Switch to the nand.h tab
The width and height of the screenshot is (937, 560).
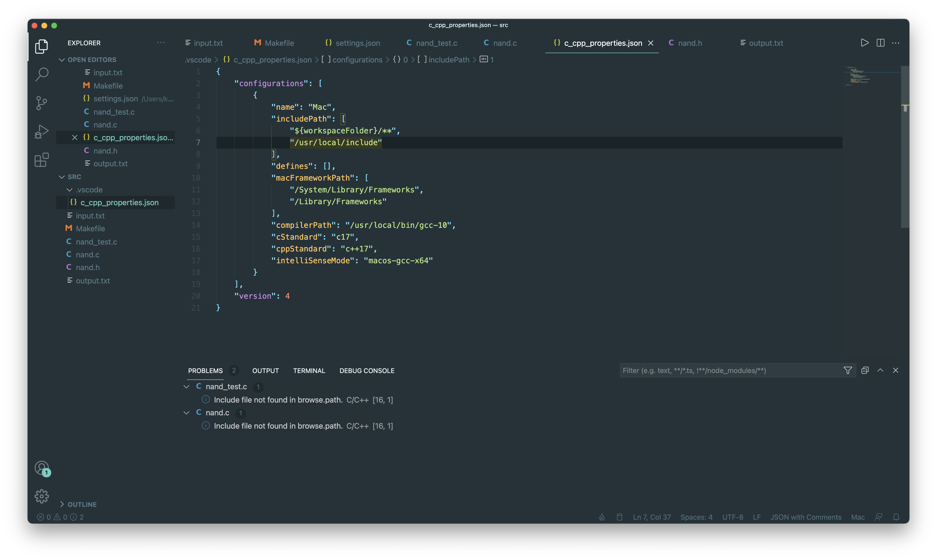pos(686,43)
